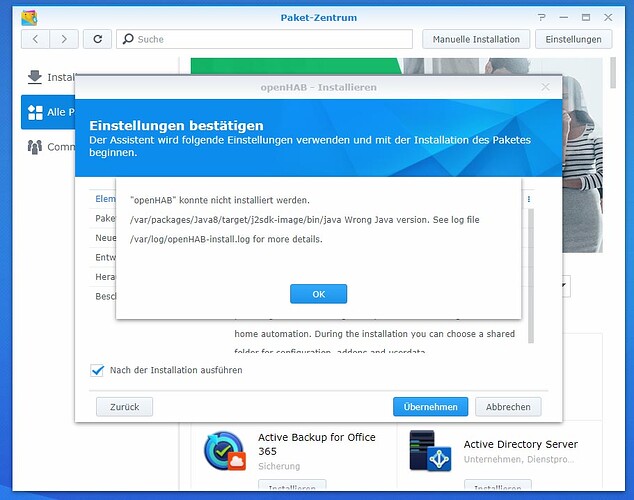Click Abbrechen to cancel installation
Viewport: 634px width, 500px height.
coord(508,407)
